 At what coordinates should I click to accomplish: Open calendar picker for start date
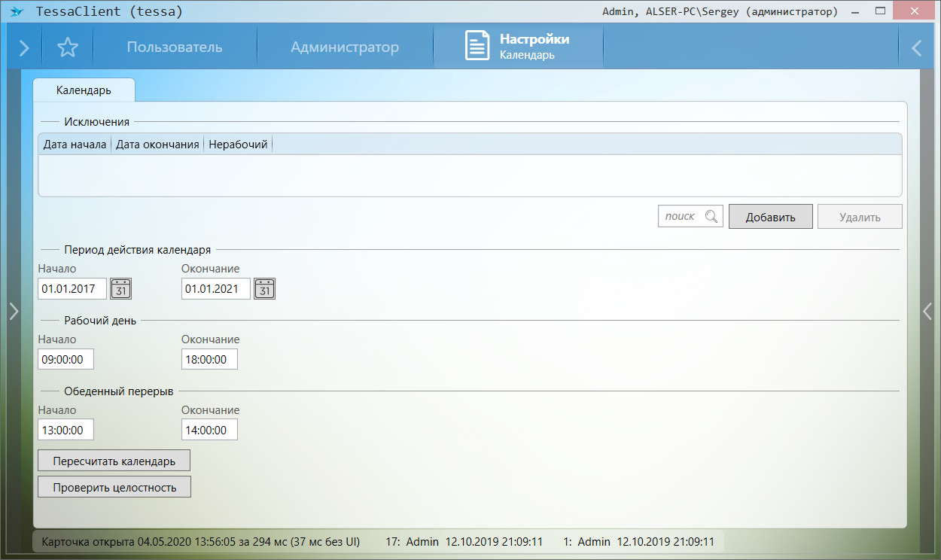[120, 288]
